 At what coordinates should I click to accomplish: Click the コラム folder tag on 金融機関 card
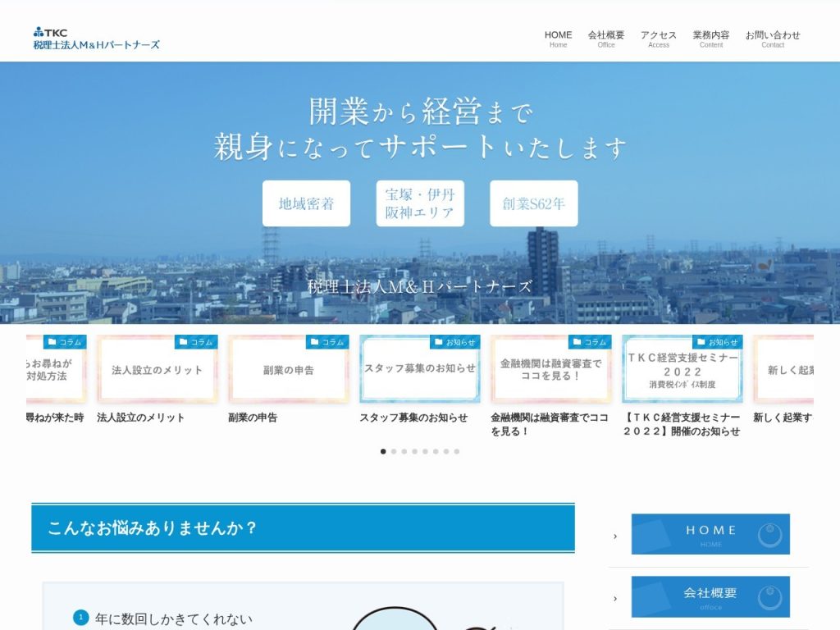point(590,342)
